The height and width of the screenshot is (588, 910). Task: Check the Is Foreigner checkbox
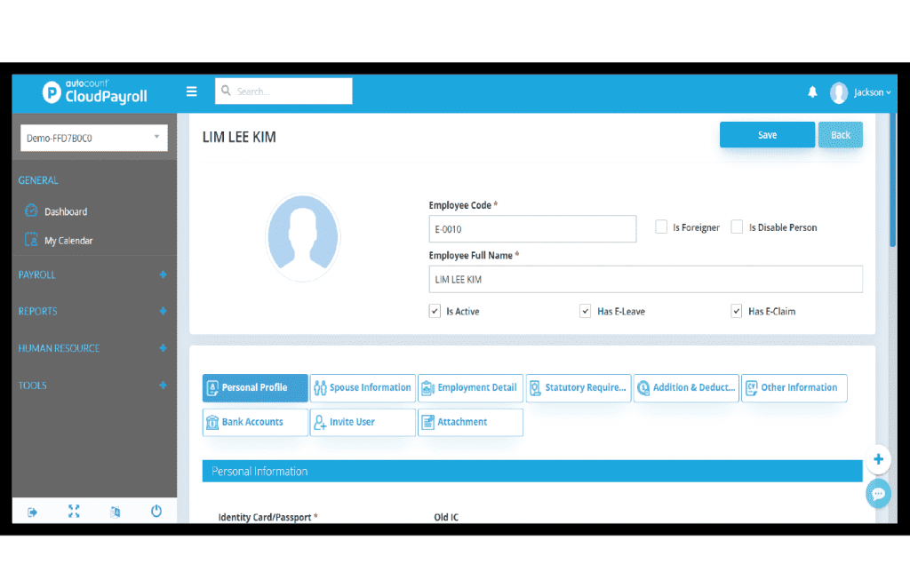[661, 227]
